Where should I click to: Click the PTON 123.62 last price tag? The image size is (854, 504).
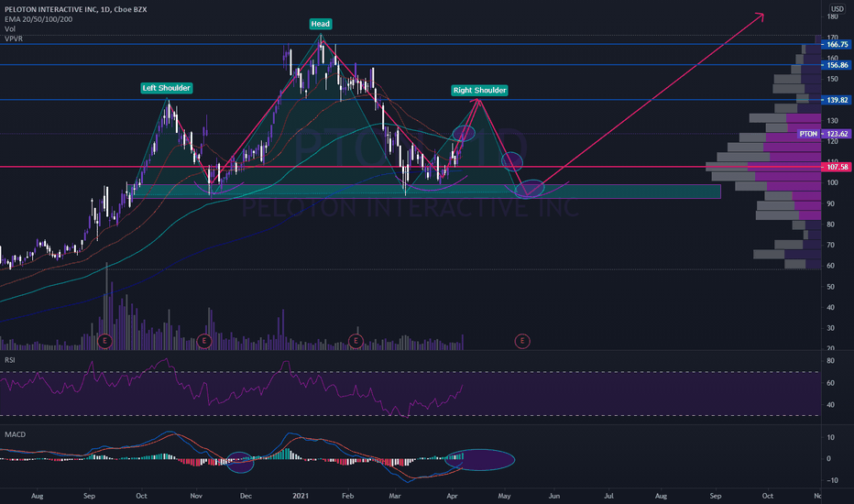(x=824, y=134)
